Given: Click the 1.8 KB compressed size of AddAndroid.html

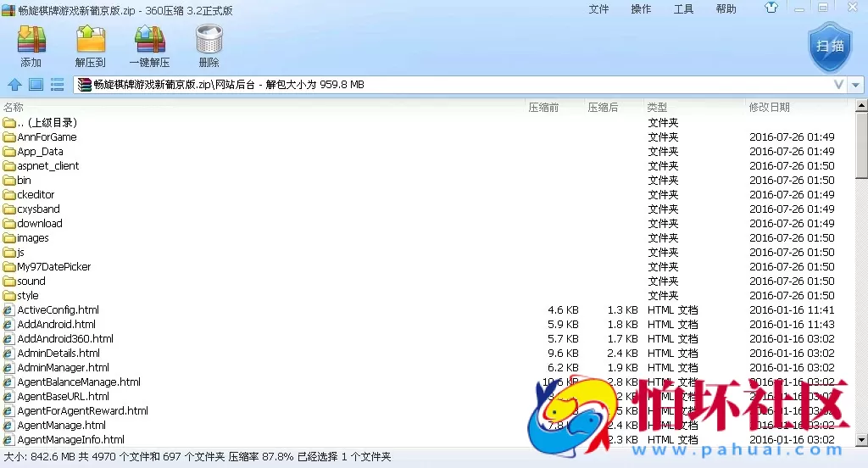Looking at the screenshot, I should coord(622,325).
